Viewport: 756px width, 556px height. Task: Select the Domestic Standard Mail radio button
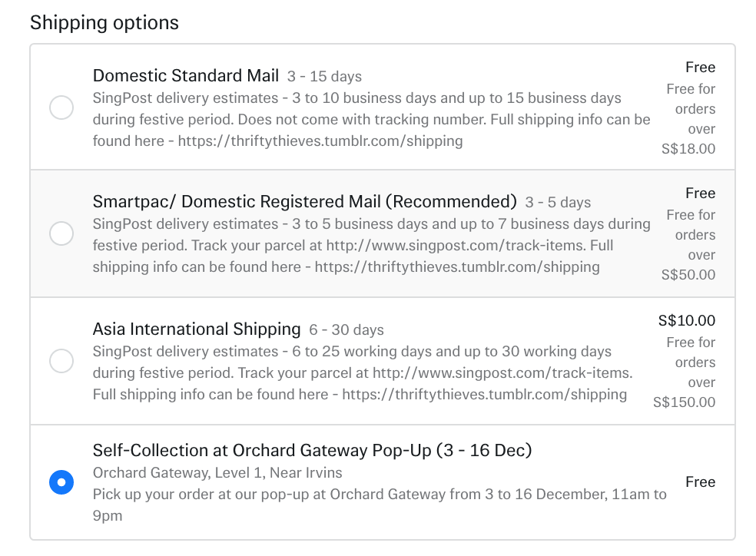click(x=61, y=108)
